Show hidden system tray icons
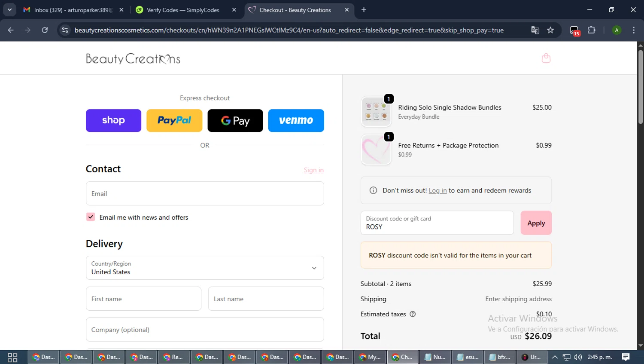 pos(555,357)
